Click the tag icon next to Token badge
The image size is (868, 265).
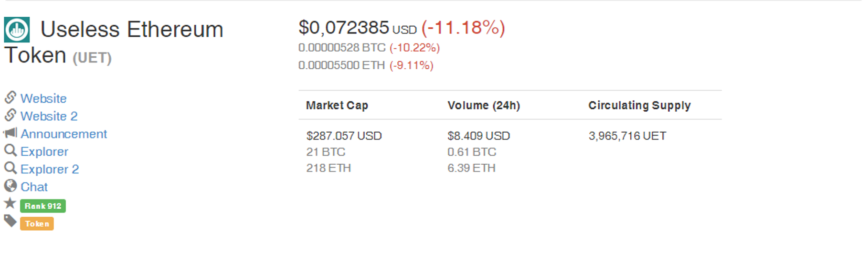[11, 221]
